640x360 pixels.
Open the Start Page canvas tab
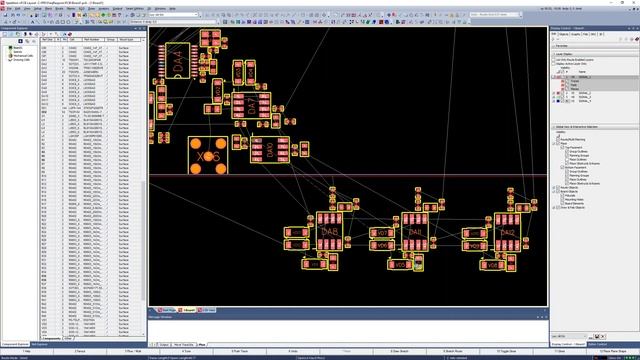(167, 310)
